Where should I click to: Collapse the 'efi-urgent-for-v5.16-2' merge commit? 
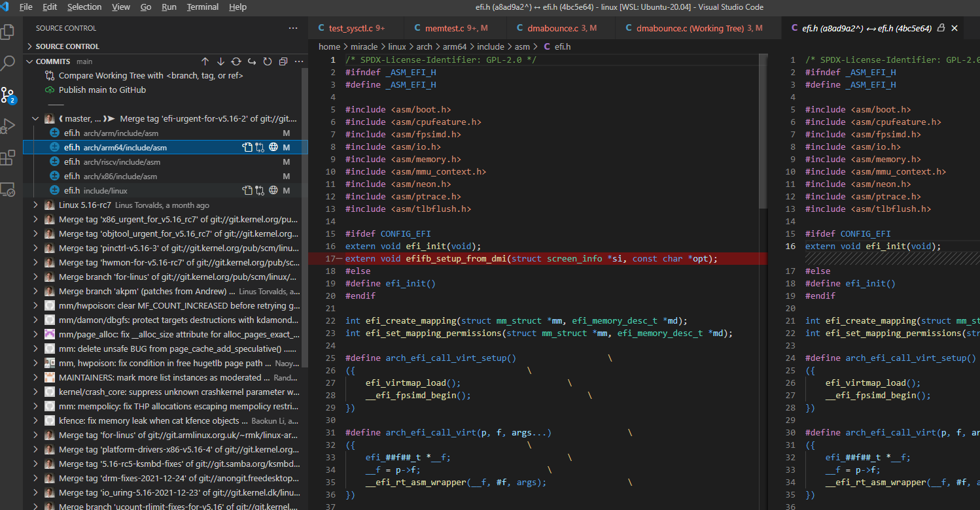tap(36, 119)
